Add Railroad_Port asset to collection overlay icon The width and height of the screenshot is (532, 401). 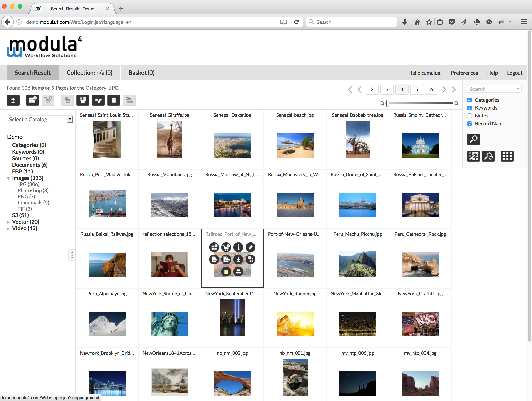(x=214, y=247)
